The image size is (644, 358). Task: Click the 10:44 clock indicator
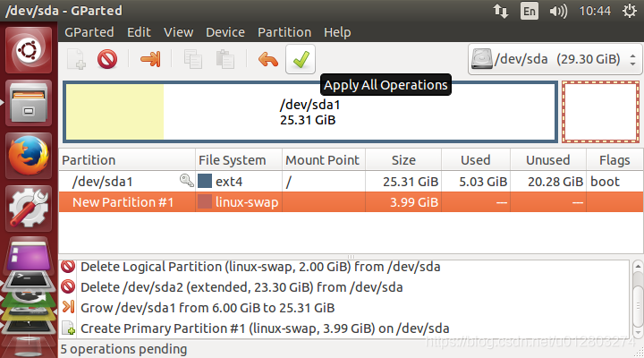[595, 11]
